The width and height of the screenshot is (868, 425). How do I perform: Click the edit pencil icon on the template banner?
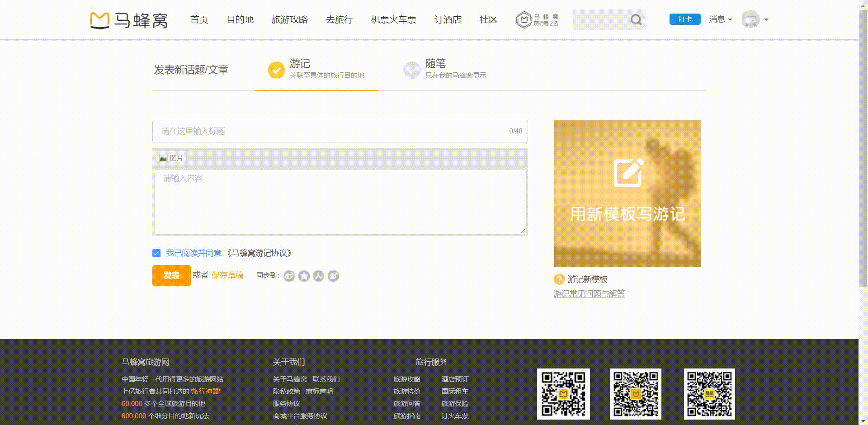[x=628, y=172]
